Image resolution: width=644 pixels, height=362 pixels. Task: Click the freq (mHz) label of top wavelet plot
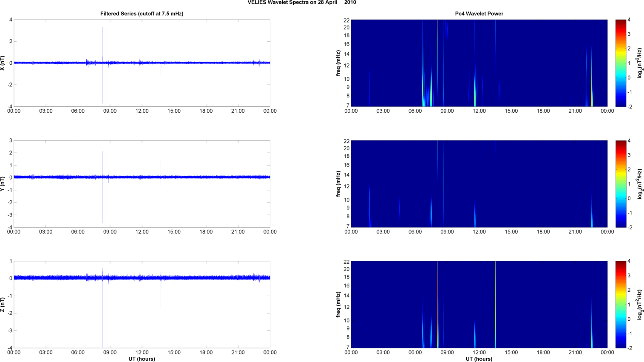coord(338,63)
